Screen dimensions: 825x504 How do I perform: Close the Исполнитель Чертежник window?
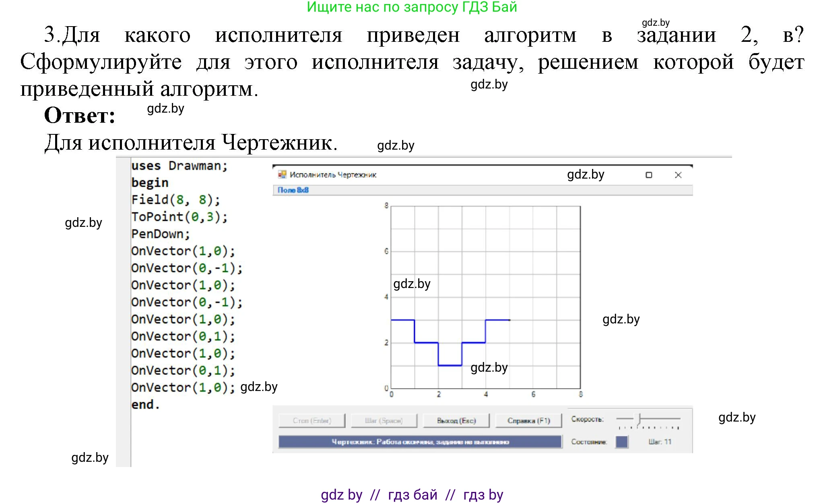point(678,175)
